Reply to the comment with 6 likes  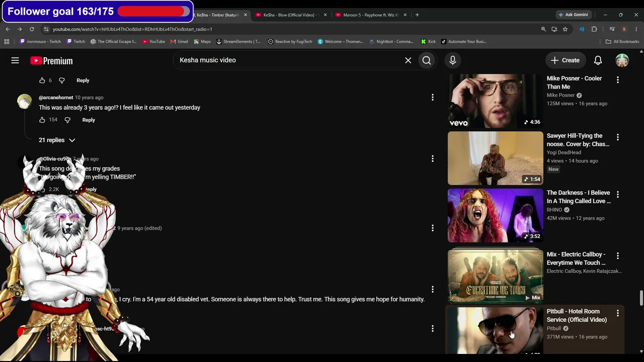click(83, 80)
